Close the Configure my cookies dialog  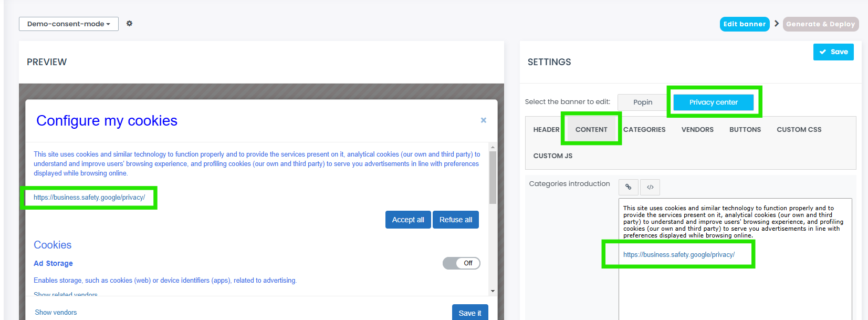(483, 120)
